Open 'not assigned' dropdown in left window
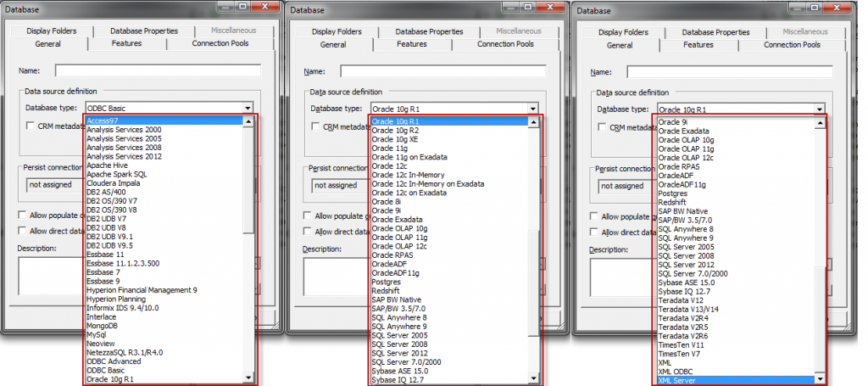Screen dimensions: 868x386 pyautogui.click(x=54, y=184)
